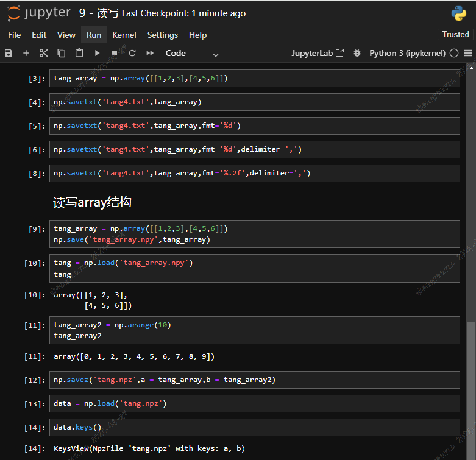Select cell [10] with np.load tang_array.npy
This screenshot has width=476, height=460.
[x=254, y=268]
